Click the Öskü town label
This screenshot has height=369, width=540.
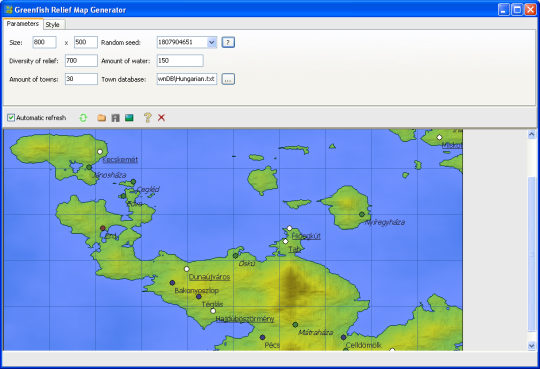point(247,264)
